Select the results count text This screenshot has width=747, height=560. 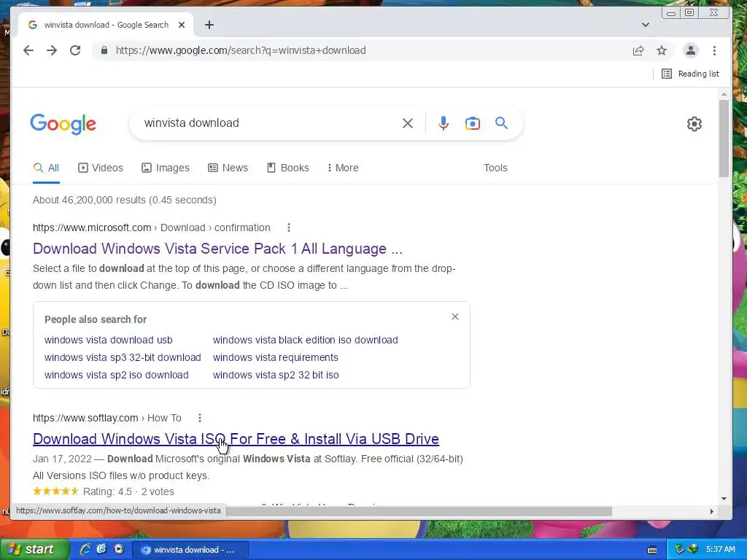coord(124,200)
